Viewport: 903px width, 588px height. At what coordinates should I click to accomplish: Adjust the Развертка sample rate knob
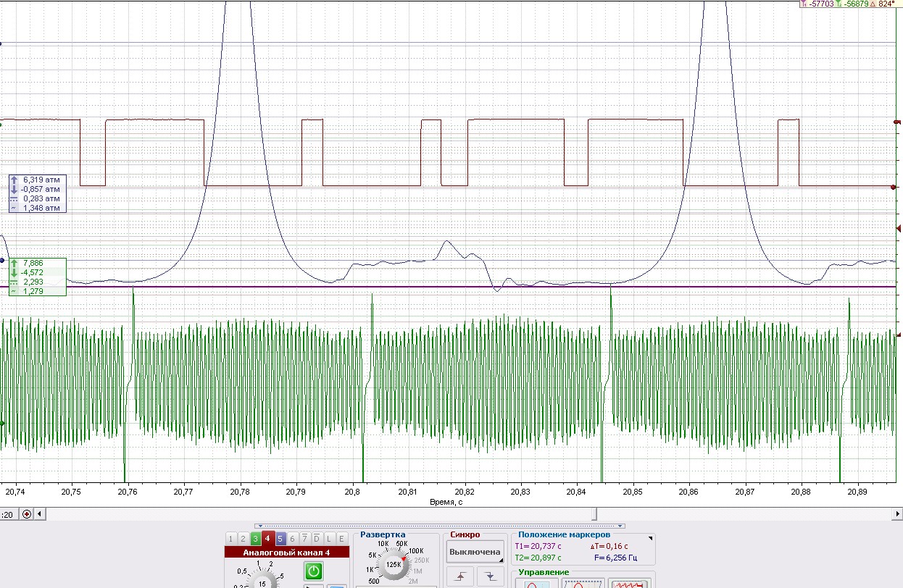click(x=394, y=564)
